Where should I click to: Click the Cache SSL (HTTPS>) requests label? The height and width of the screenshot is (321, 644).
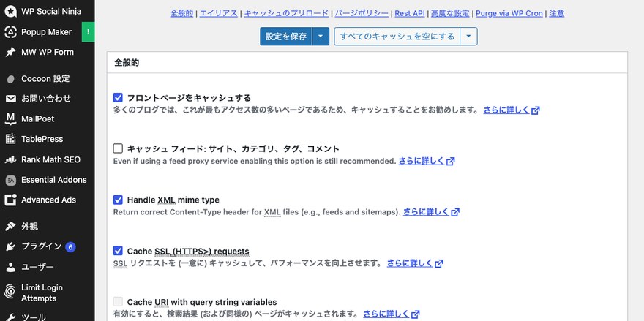pos(188,251)
